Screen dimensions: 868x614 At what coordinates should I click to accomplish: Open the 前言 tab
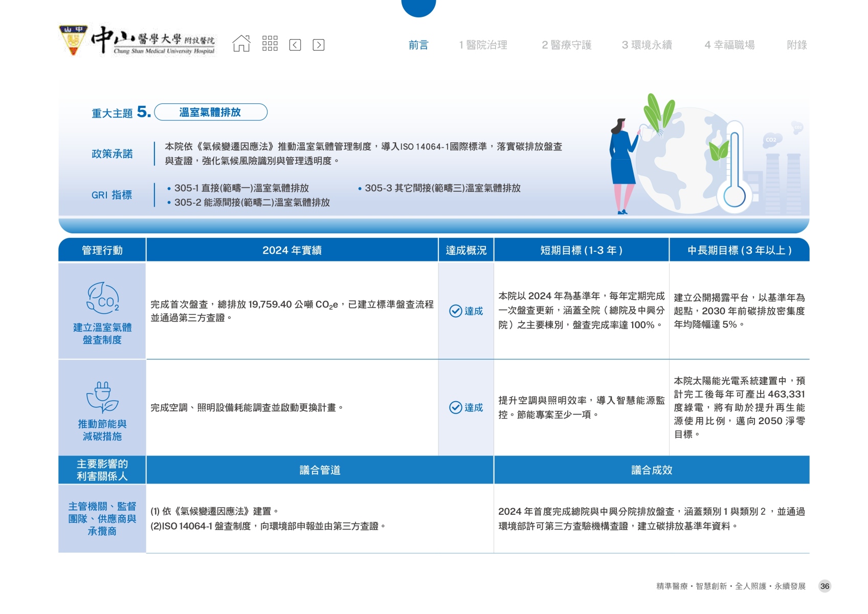(x=418, y=45)
